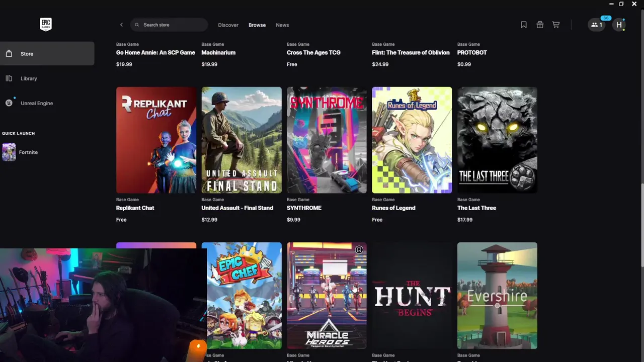This screenshot has width=644, height=362.
Task: Open Go Home Annie: An SCP Game
Action: coord(155,52)
